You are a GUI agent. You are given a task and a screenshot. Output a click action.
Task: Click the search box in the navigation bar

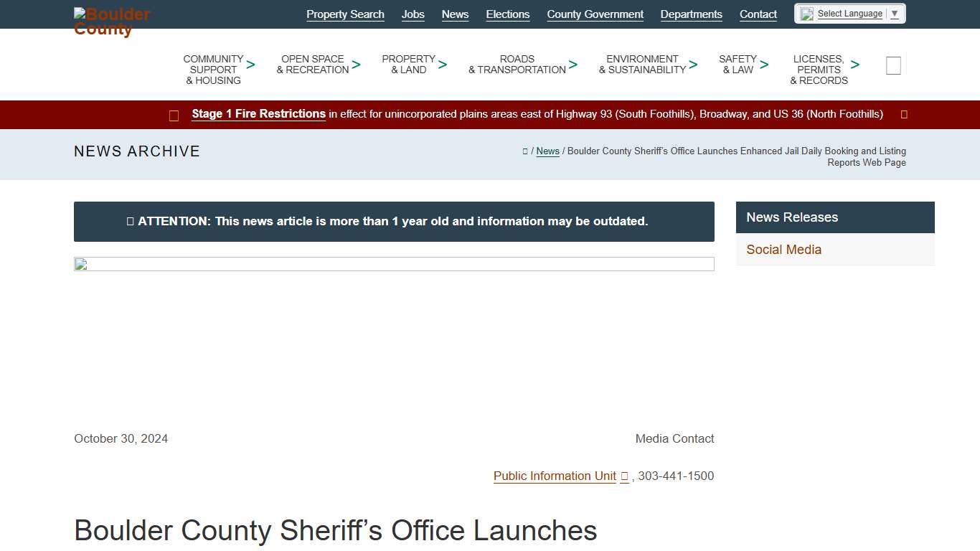tap(893, 65)
